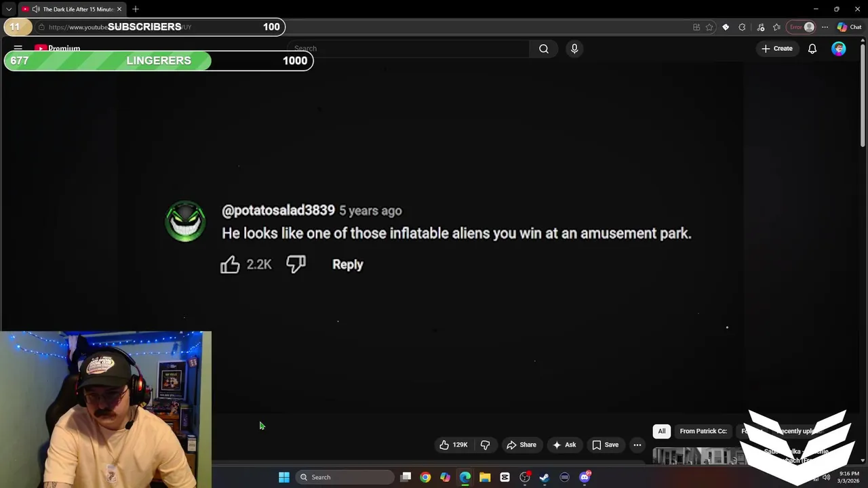The width and height of the screenshot is (868, 488).
Task: Open browser media control icon
Action: tap(761, 27)
